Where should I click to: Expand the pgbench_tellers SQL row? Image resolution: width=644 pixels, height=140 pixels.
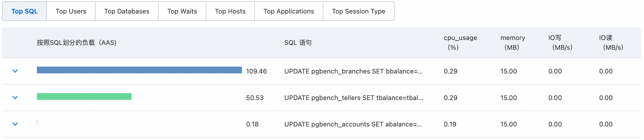pyautogui.click(x=15, y=98)
